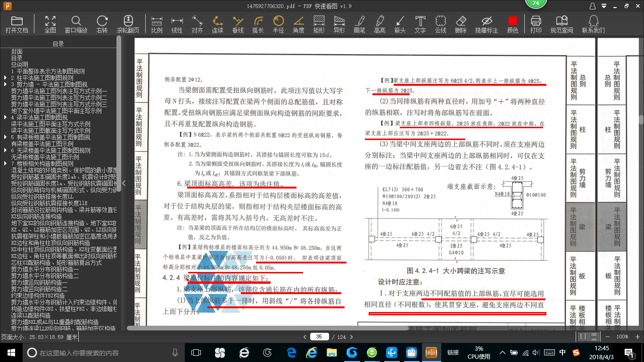Viewport: 644px width, 362px height.
Task: Click the 删除 eraser tool
Action: pyautogui.click(x=461, y=24)
